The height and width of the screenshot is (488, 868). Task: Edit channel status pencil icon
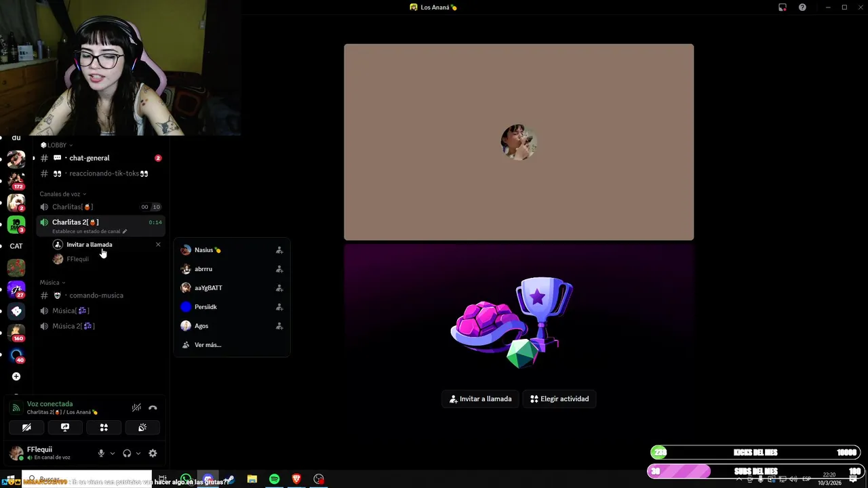tap(124, 231)
